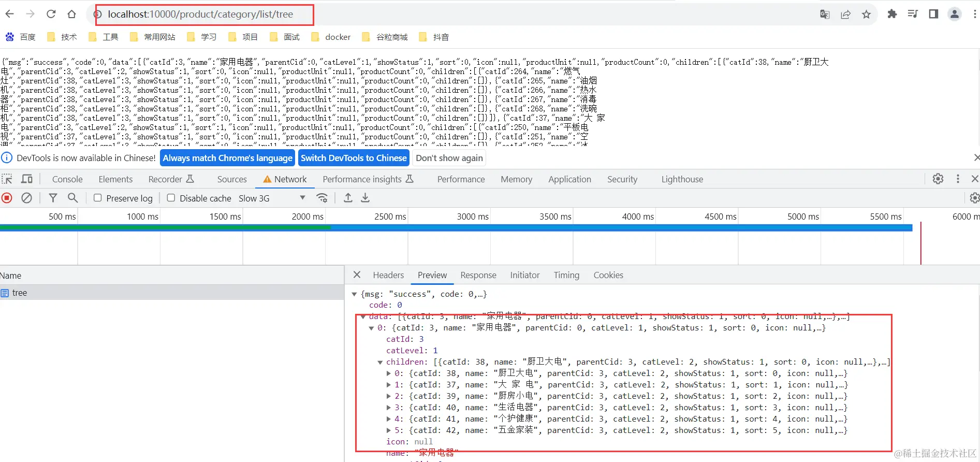Collapse the children array node
The image size is (980, 462).
click(380, 363)
